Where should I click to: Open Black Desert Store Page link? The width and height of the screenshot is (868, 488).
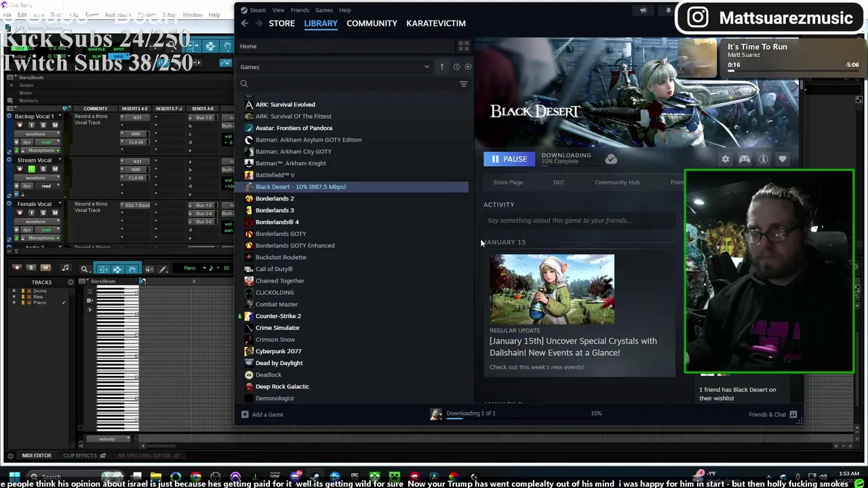tap(508, 182)
